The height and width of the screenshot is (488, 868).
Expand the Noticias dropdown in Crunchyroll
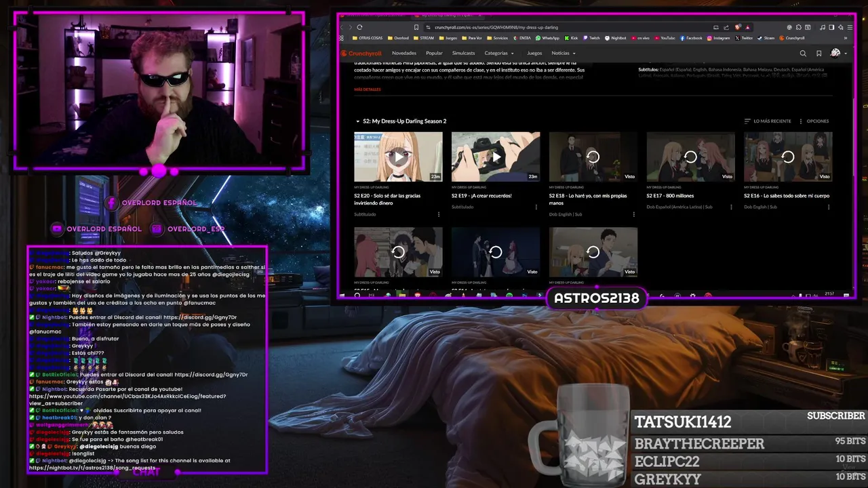point(564,53)
